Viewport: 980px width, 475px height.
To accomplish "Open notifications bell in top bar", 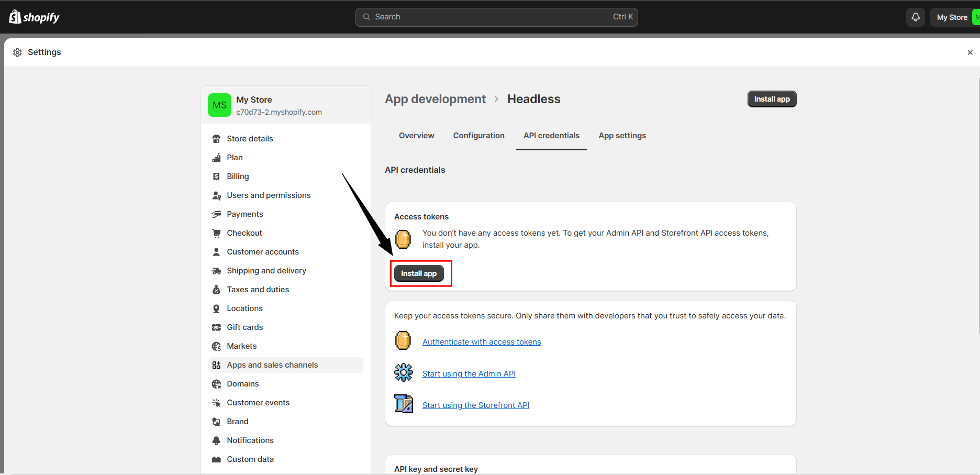I will 915,17.
